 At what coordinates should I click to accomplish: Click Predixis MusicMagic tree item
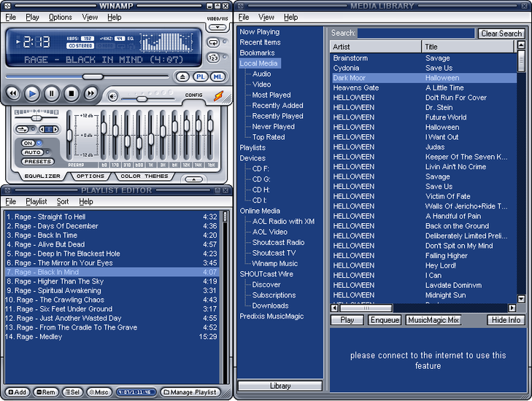point(271,316)
